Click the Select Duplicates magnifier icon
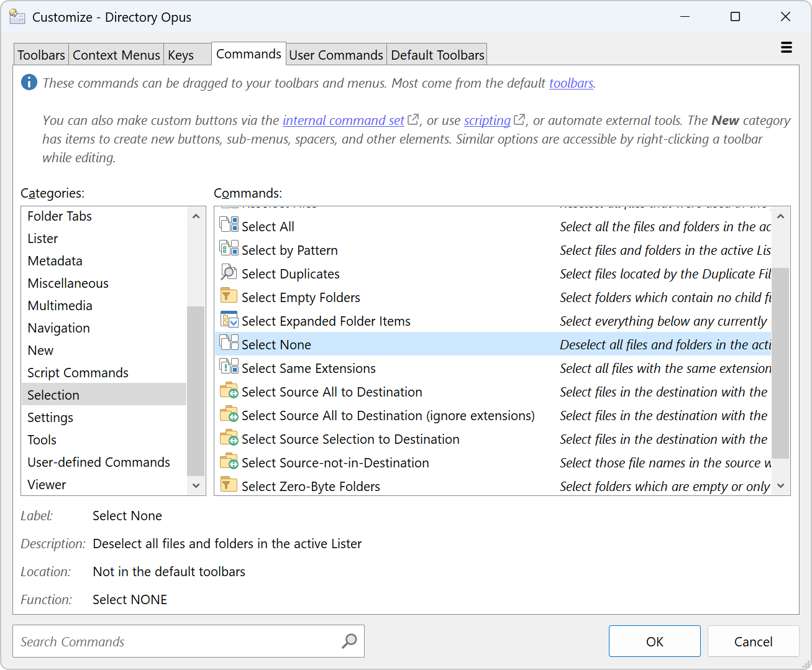Screen dimensions: 812x670 coord(229,272)
